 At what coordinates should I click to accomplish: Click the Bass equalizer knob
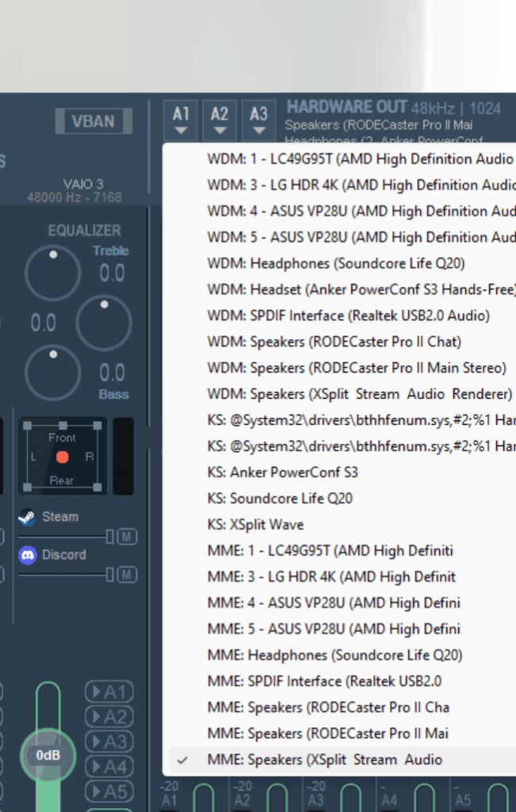coord(53,373)
